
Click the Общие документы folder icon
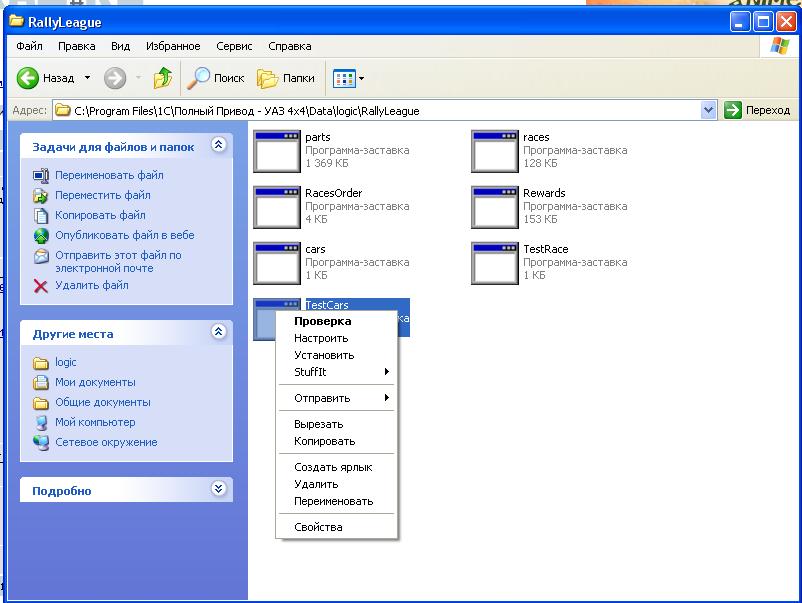click(x=41, y=403)
